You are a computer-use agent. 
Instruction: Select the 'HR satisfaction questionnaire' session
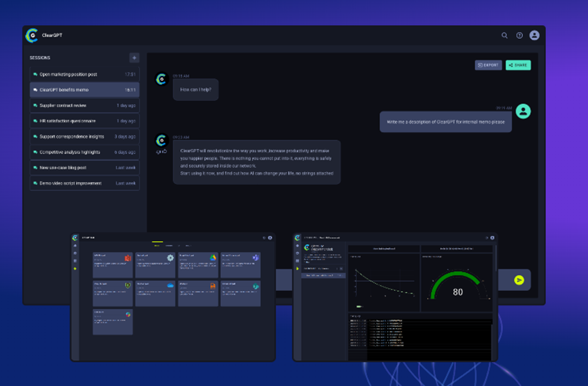[x=84, y=121]
